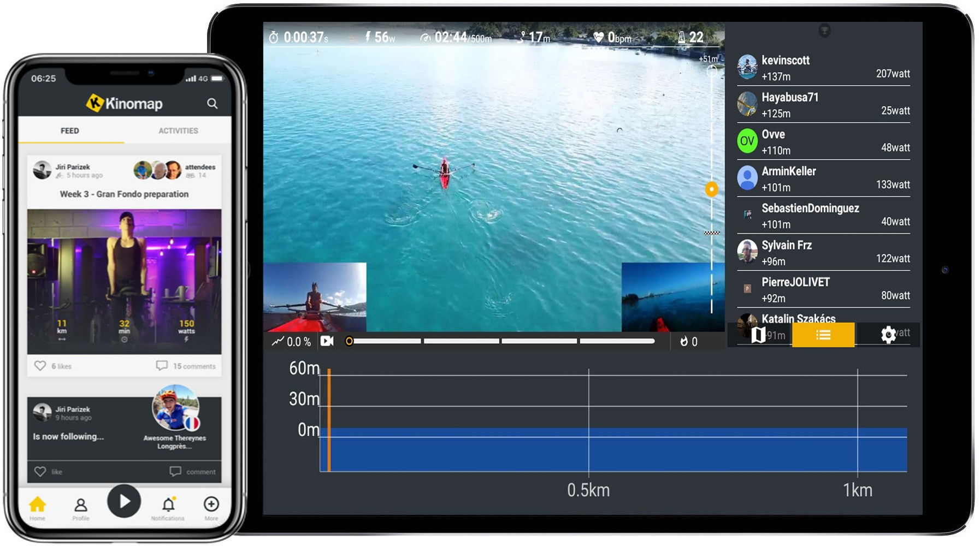Tap the More plus icon
The width and height of the screenshot is (980, 547).
tap(211, 505)
